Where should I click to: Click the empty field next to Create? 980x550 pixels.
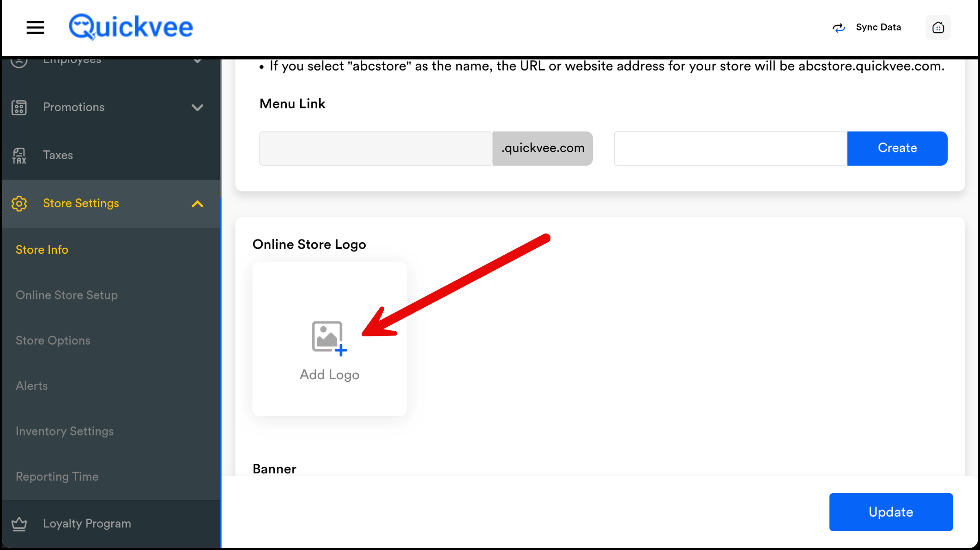tap(730, 149)
